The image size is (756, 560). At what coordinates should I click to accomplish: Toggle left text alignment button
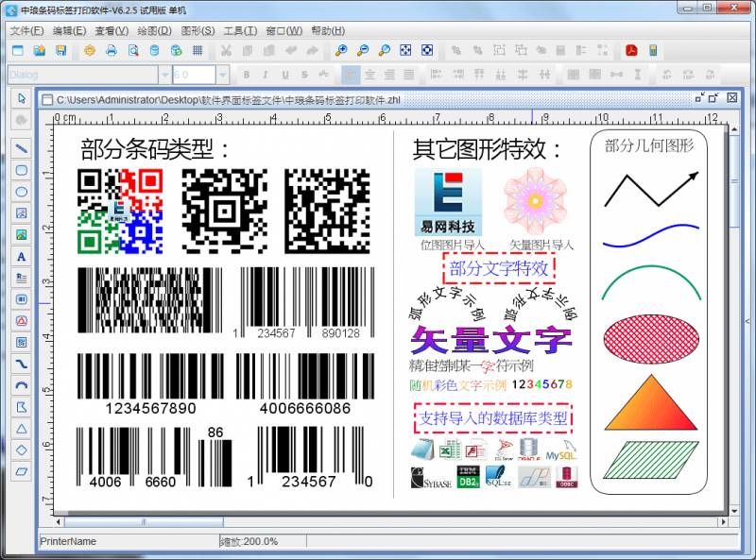(350, 75)
